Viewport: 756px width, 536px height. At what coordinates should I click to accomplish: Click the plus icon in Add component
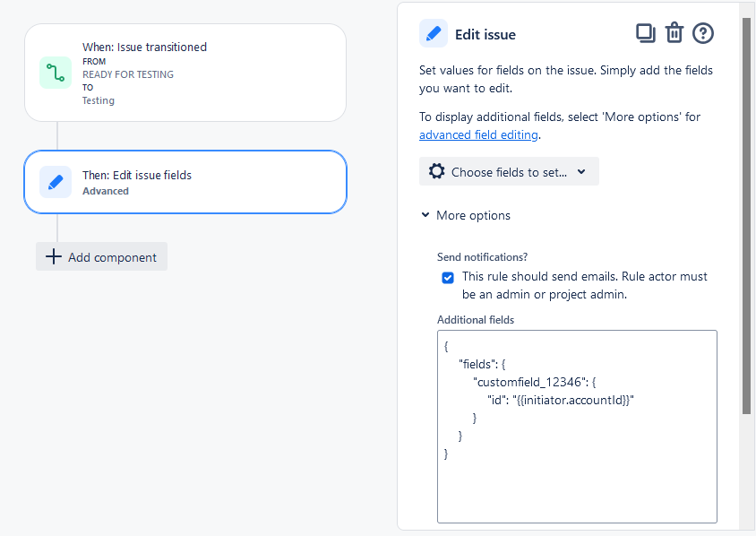click(54, 256)
